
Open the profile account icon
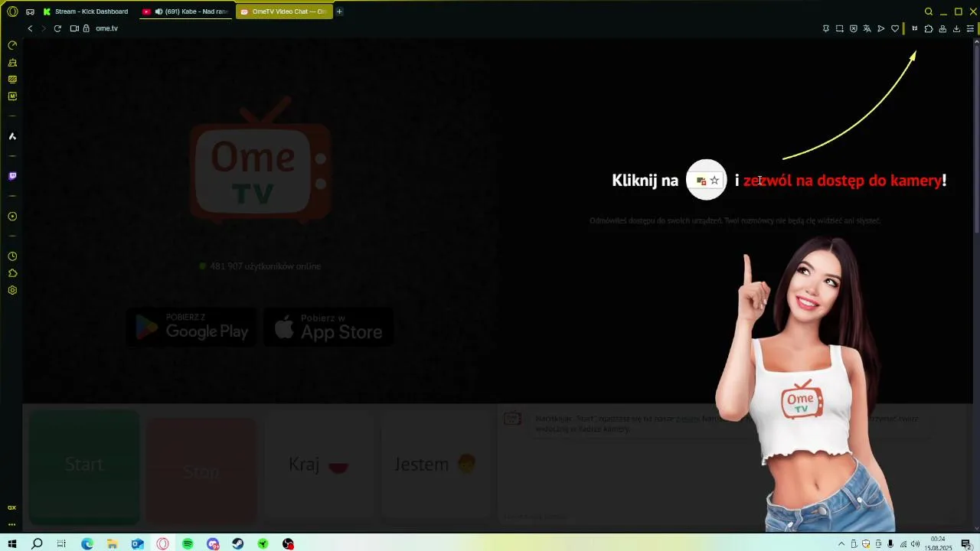click(942, 28)
